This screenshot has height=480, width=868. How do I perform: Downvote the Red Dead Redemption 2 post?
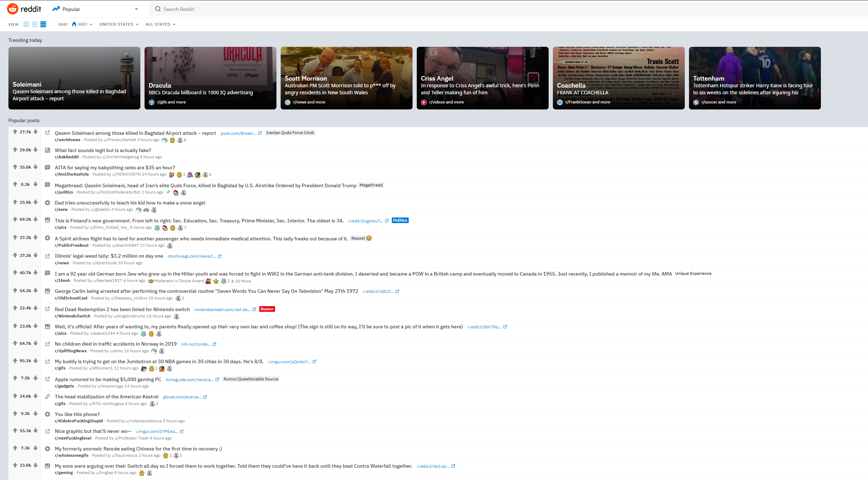tap(36, 308)
